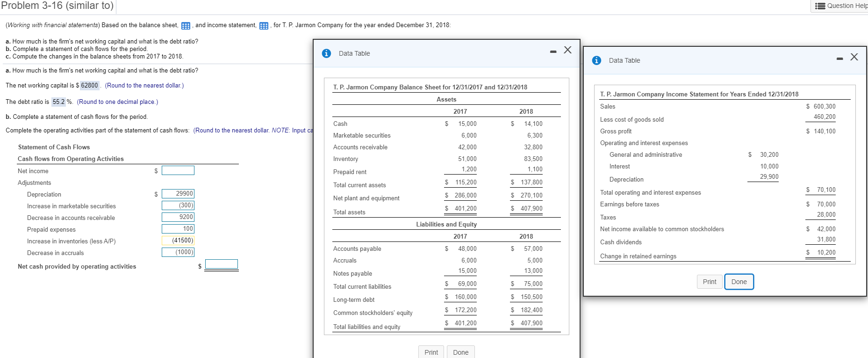Close the Income Statement data table
This screenshot has height=358, width=868.
854,57
